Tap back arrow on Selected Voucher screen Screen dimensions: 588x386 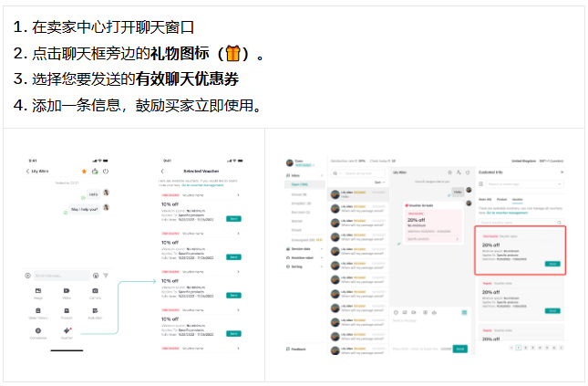point(162,172)
